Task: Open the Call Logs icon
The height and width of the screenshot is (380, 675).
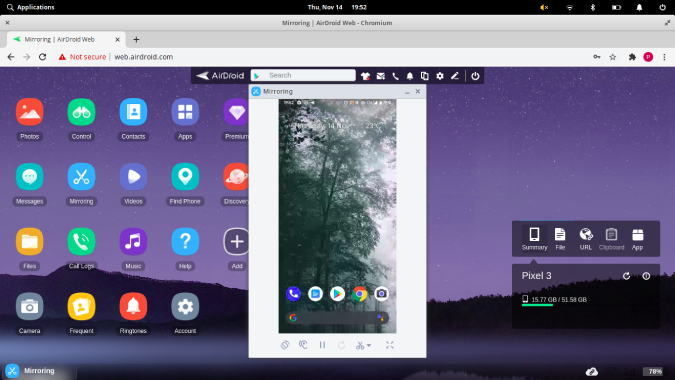Action: point(81,241)
